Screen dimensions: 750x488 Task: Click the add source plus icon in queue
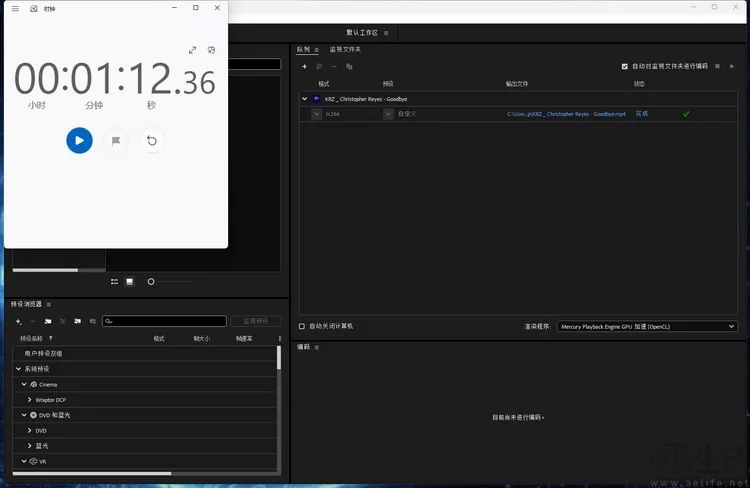click(305, 66)
